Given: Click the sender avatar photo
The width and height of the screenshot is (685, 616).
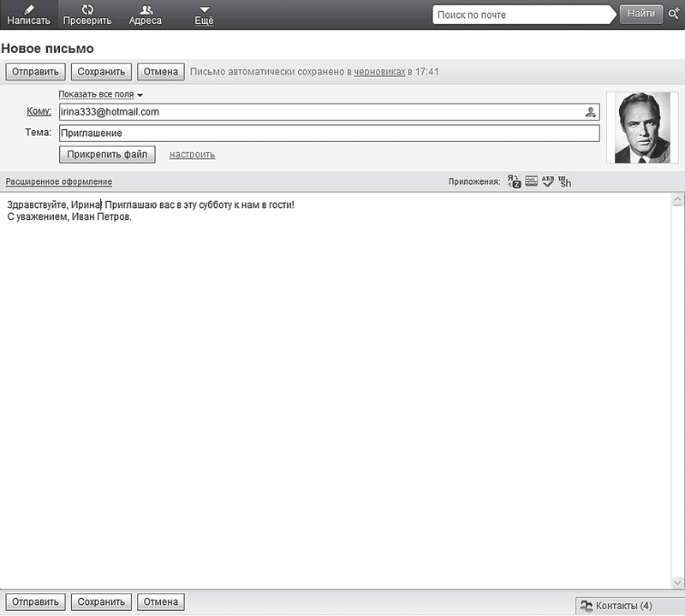Looking at the screenshot, I should coord(641,127).
